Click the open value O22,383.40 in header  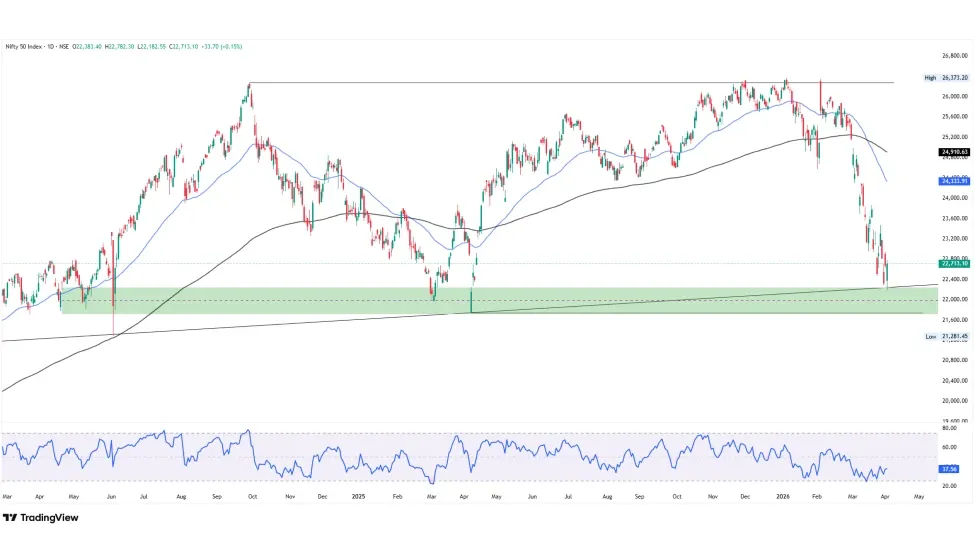click(87, 46)
